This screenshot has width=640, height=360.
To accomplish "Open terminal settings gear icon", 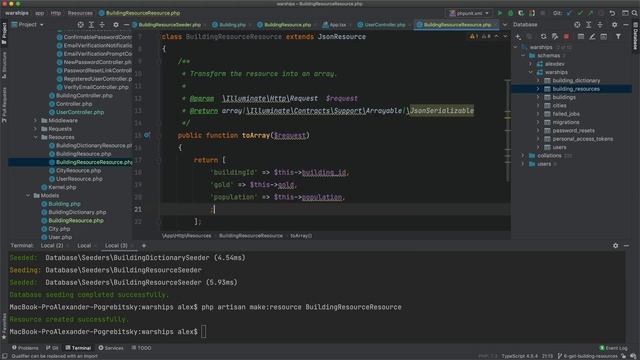I will 616,246.
